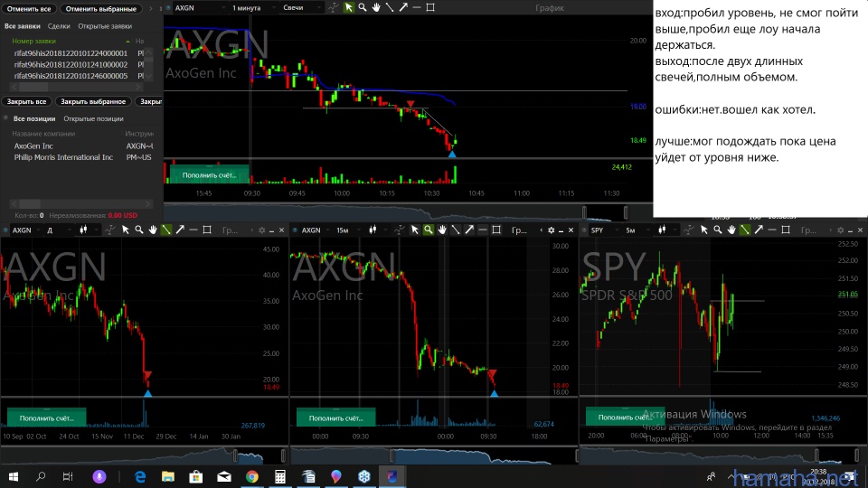Switch to the 'Открытые заявки' tab

[105, 26]
